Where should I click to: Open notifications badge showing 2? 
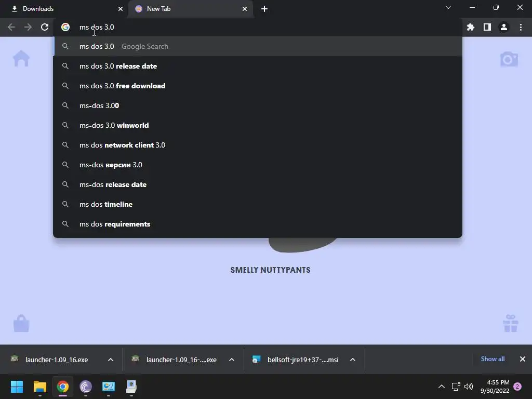tap(517, 387)
